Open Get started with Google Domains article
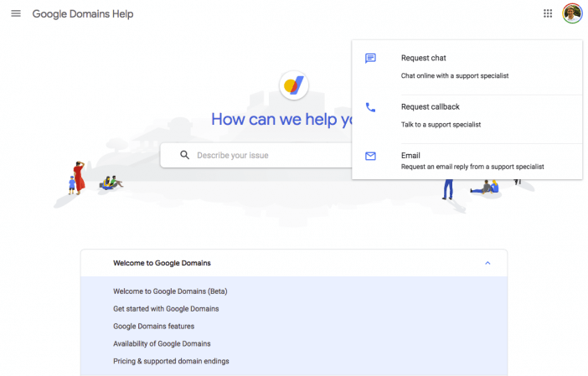Image resolution: width=588 pixels, height=376 pixels. click(166, 309)
